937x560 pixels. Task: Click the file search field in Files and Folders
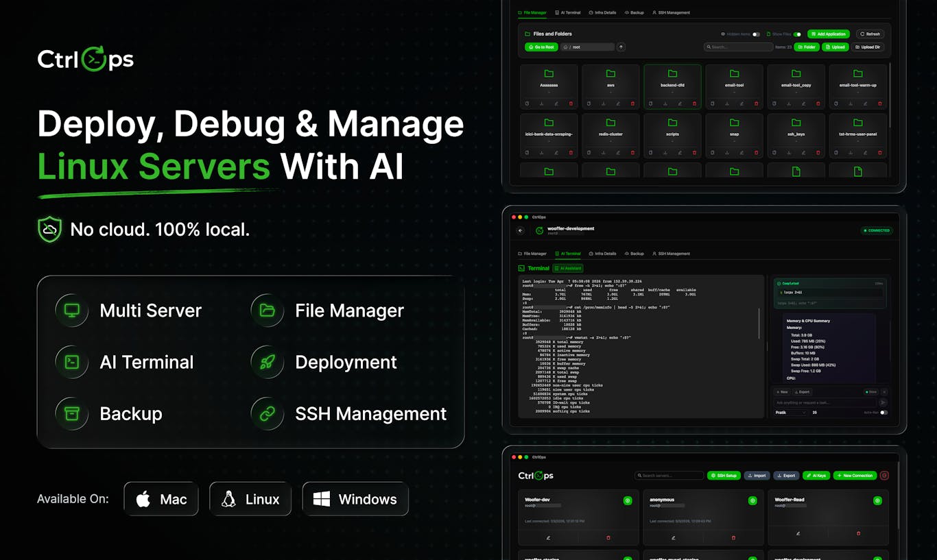pos(738,47)
